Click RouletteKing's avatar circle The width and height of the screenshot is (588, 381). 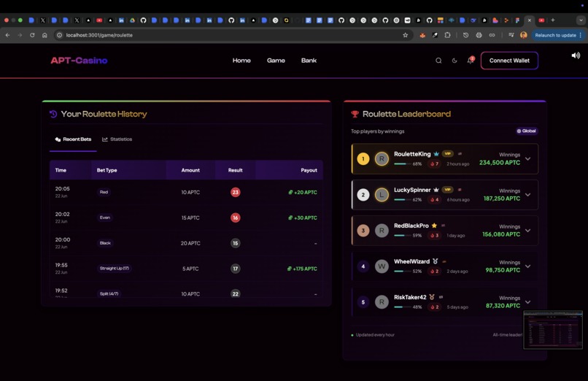pyautogui.click(x=382, y=158)
